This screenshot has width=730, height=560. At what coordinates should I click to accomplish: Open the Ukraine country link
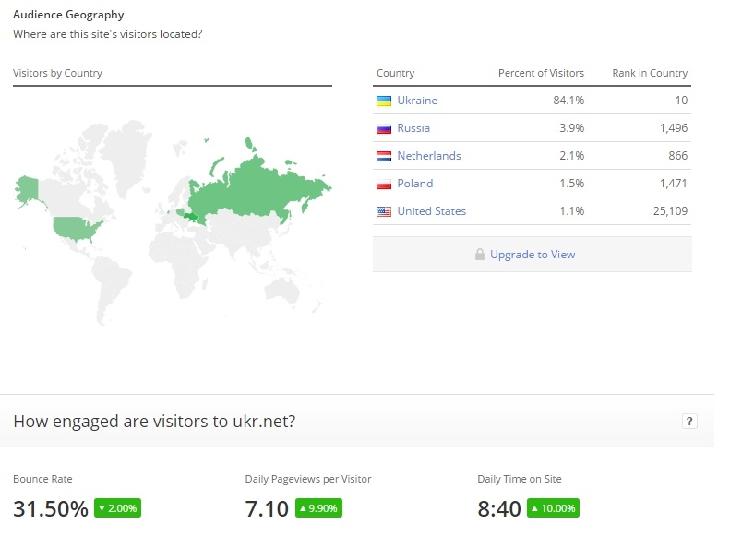coord(417,101)
